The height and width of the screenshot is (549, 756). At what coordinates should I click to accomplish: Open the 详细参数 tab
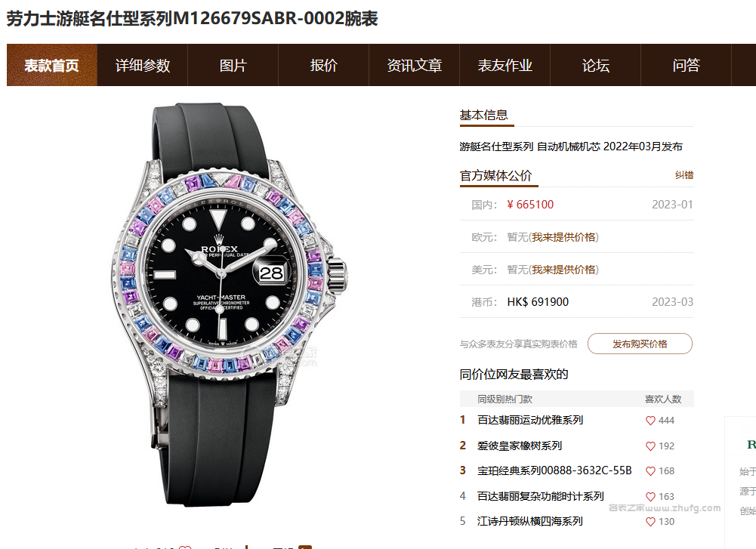pyautogui.click(x=142, y=65)
